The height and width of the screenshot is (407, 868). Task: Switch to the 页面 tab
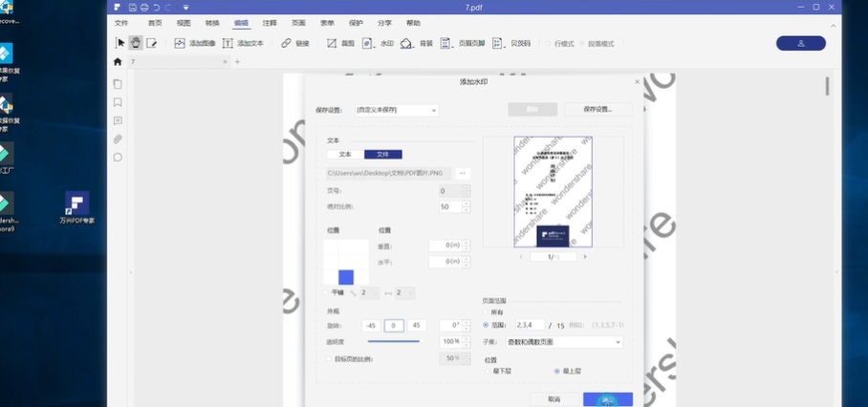click(x=298, y=23)
